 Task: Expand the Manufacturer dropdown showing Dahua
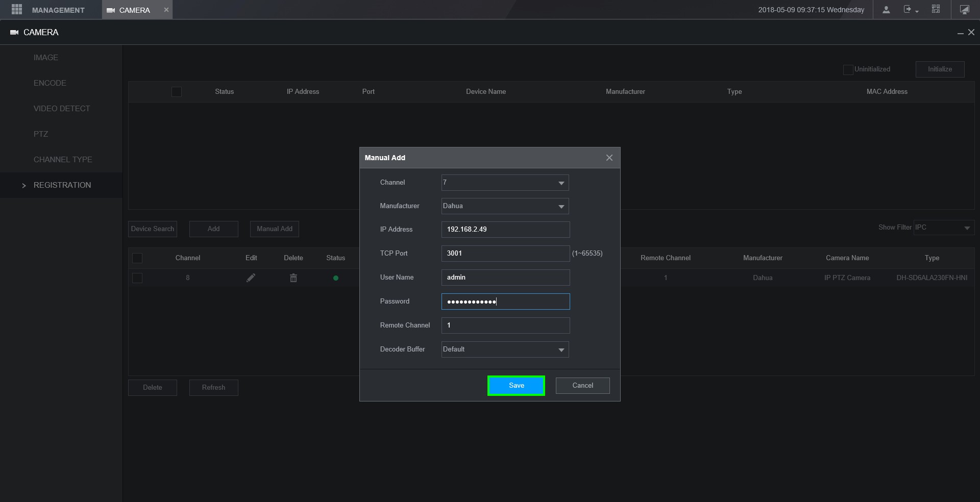[x=505, y=206]
